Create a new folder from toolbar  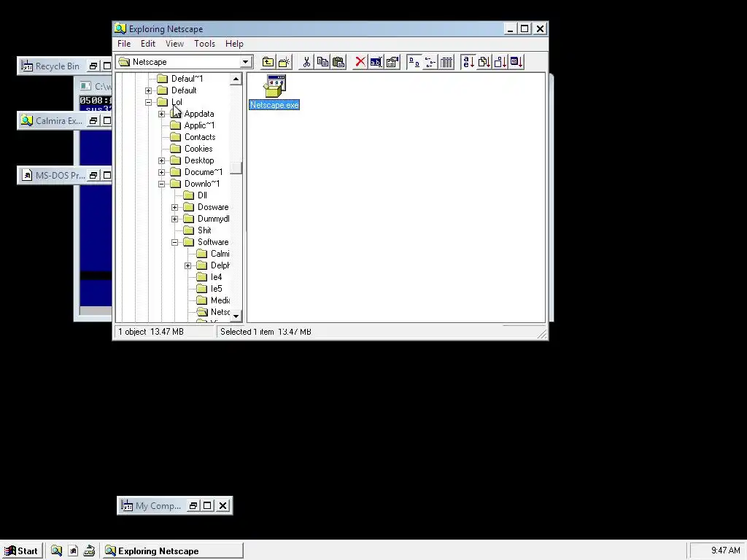(x=285, y=62)
